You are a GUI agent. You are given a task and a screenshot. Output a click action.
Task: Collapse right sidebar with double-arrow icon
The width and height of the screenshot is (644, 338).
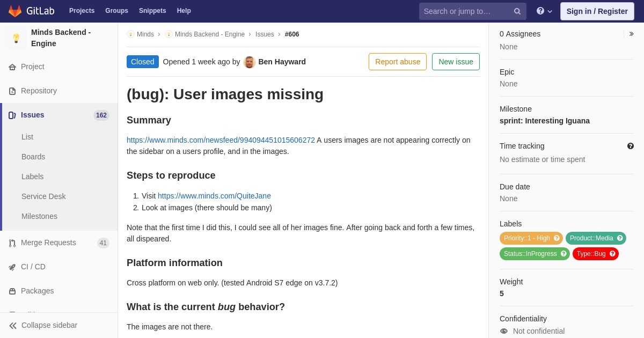click(631, 34)
